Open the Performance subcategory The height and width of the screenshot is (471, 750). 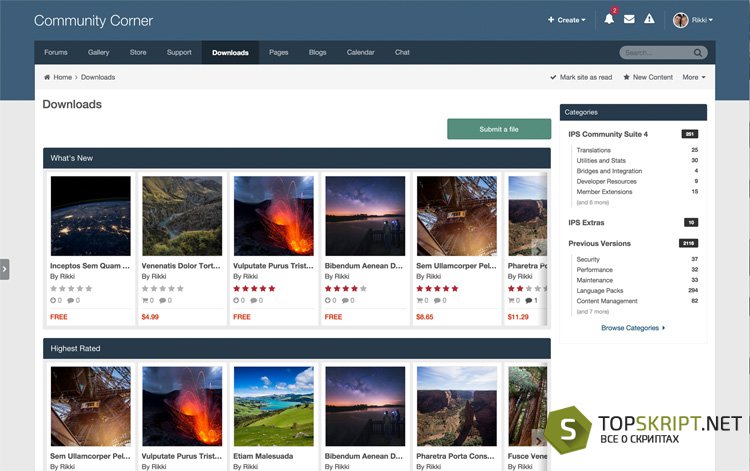(x=595, y=270)
